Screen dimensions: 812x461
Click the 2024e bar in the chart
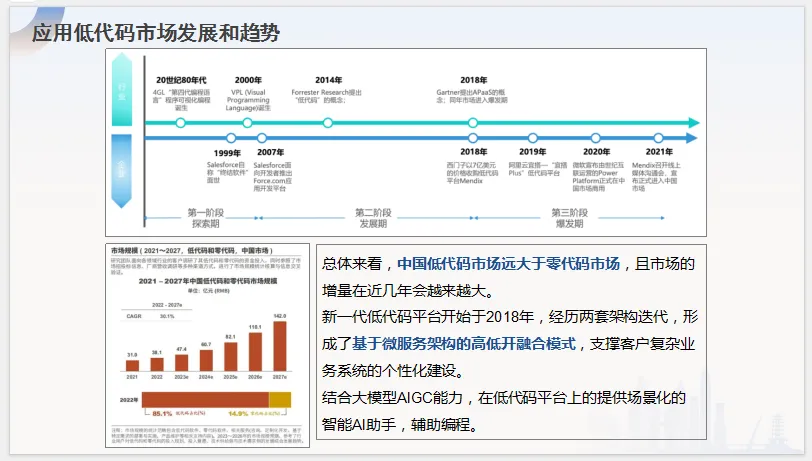[x=206, y=361]
